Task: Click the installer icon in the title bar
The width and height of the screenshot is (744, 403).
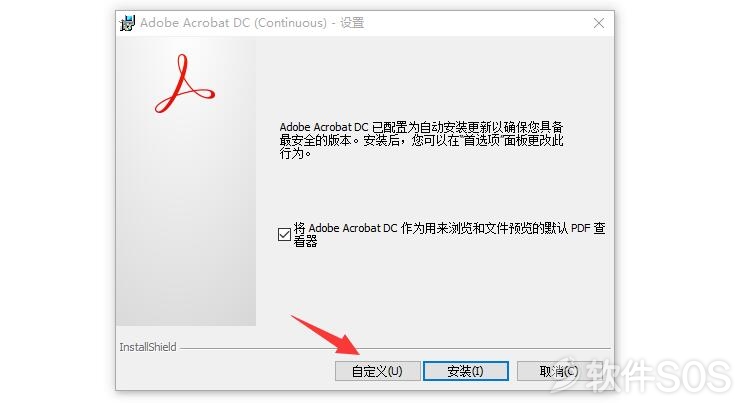Action: coord(127,23)
